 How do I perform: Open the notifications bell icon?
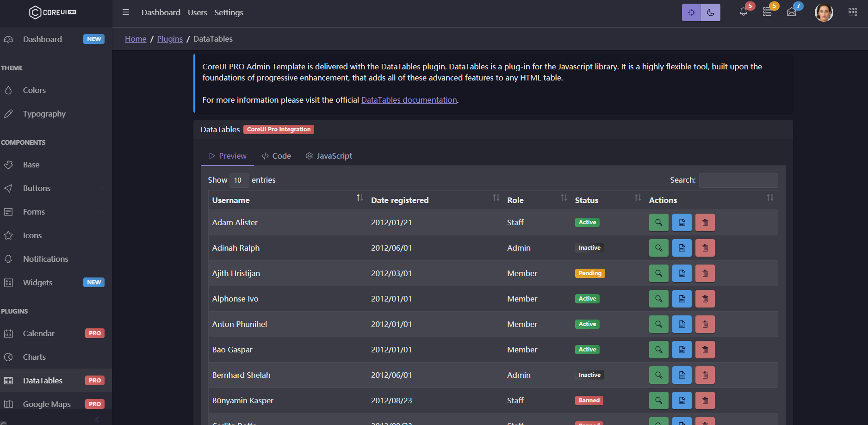pyautogui.click(x=743, y=12)
